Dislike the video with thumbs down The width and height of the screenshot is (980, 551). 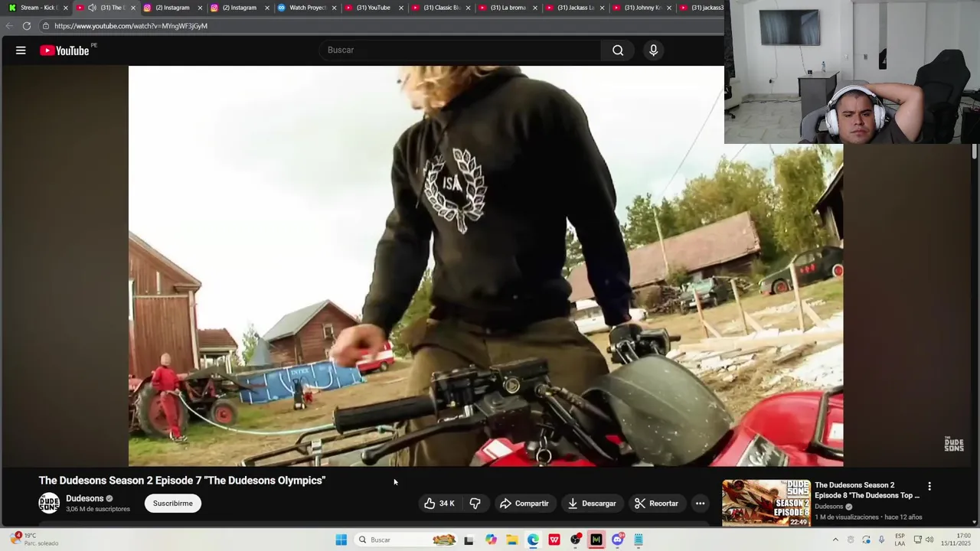[x=475, y=504]
